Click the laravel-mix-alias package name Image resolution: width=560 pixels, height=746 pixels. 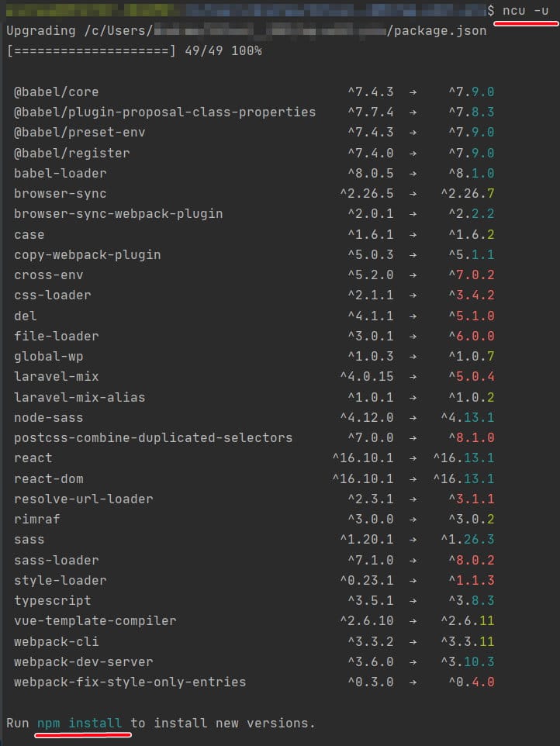79,397
